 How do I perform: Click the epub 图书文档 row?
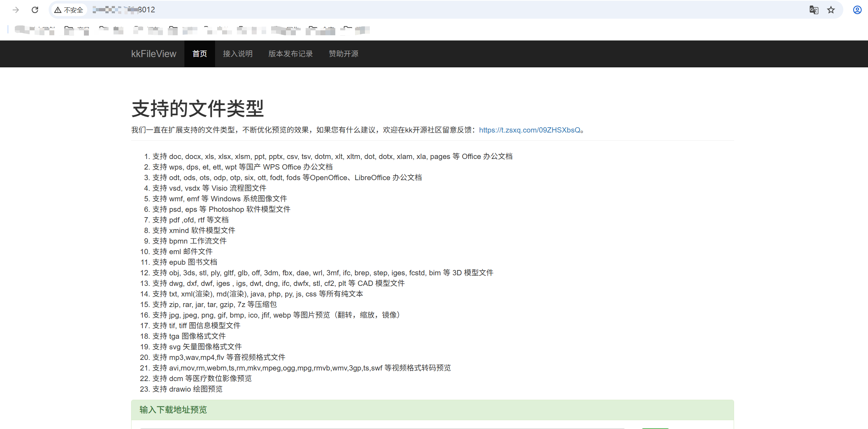(x=185, y=262)
